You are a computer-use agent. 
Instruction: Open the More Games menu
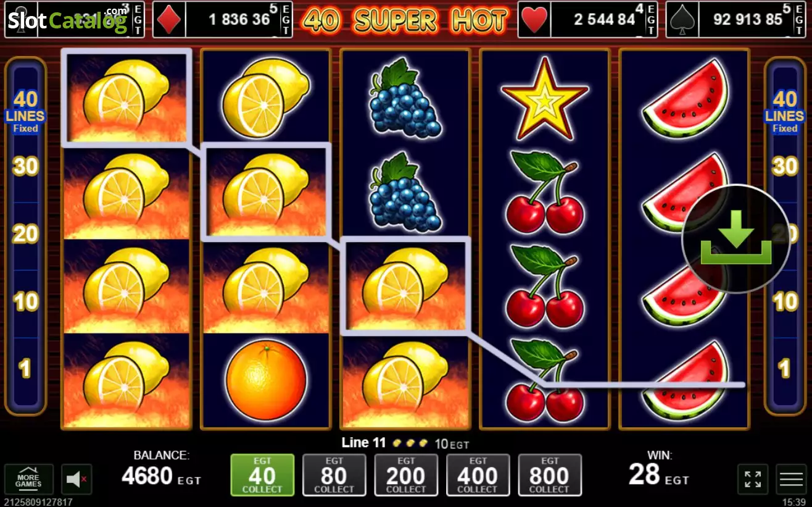(x=28, y=479)
